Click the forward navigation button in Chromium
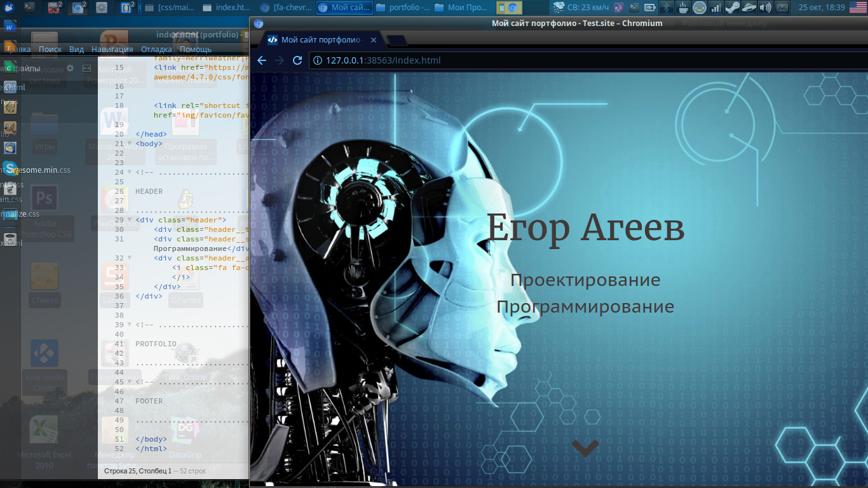This screenshot has width=868, height=488. 280,60
